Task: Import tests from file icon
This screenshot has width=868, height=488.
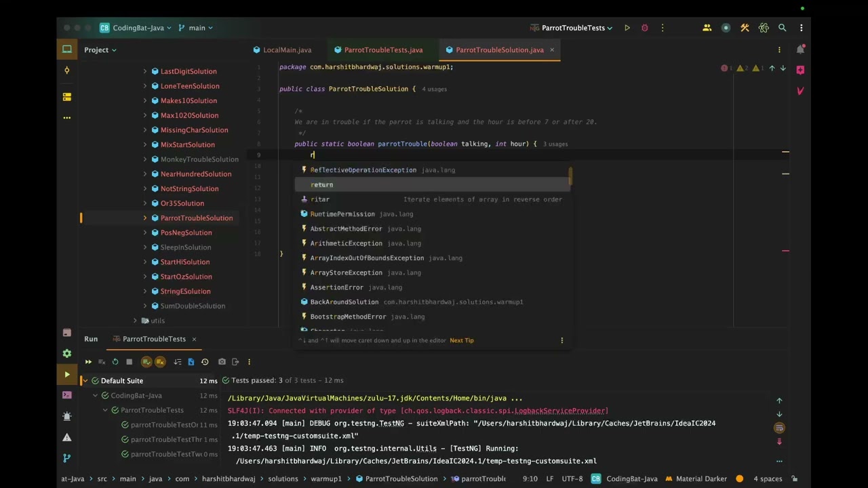Action: (191, 362)
